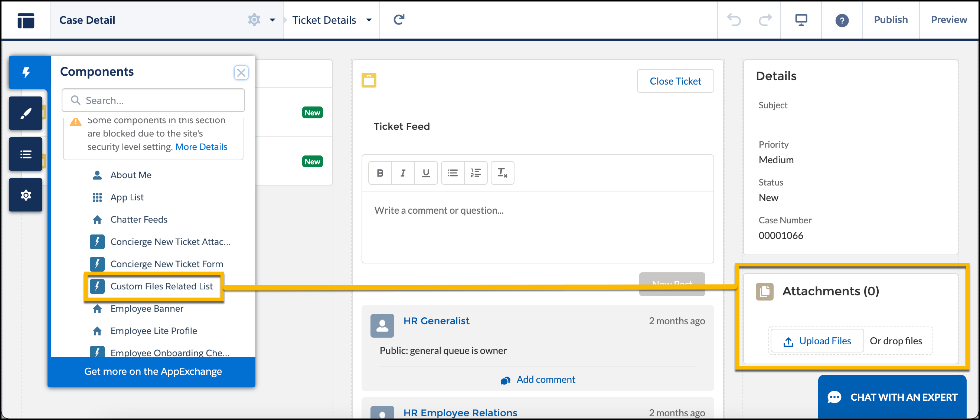Focus the component Search field
The width and height of the screenshot is (980, 420).
click(x=153, y=100)
